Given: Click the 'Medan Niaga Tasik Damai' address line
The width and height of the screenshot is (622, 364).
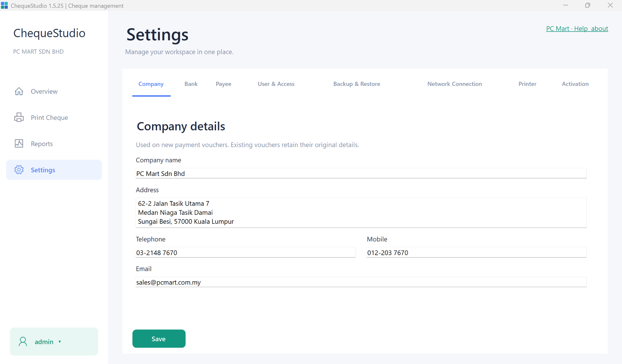Looking at the screenshot, I should click(x=175, y=213).
